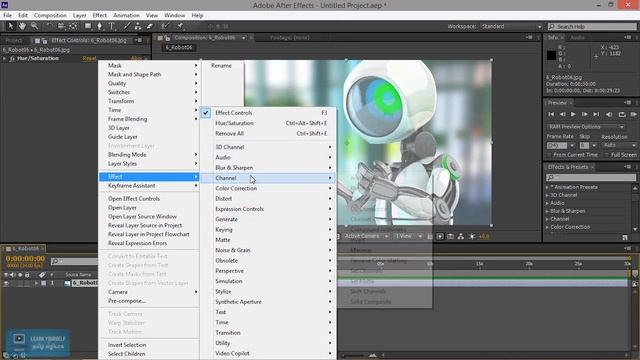This screenshot has height=360, width=640.
Task: Select the Selection arrow tool
Action: (x=11, y=26)
